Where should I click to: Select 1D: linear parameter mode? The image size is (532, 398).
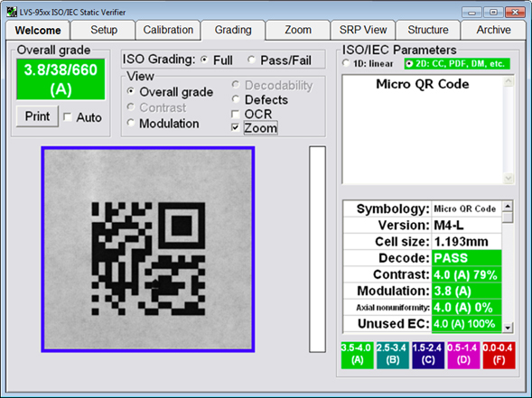click(346, 63)
